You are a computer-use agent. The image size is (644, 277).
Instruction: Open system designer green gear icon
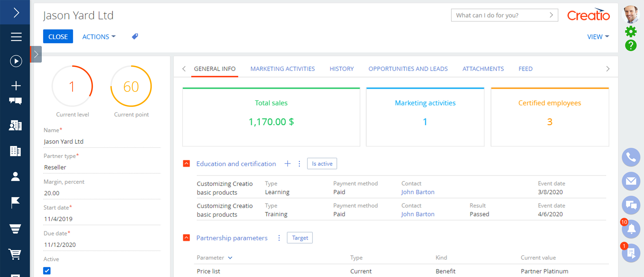(631, 32)
